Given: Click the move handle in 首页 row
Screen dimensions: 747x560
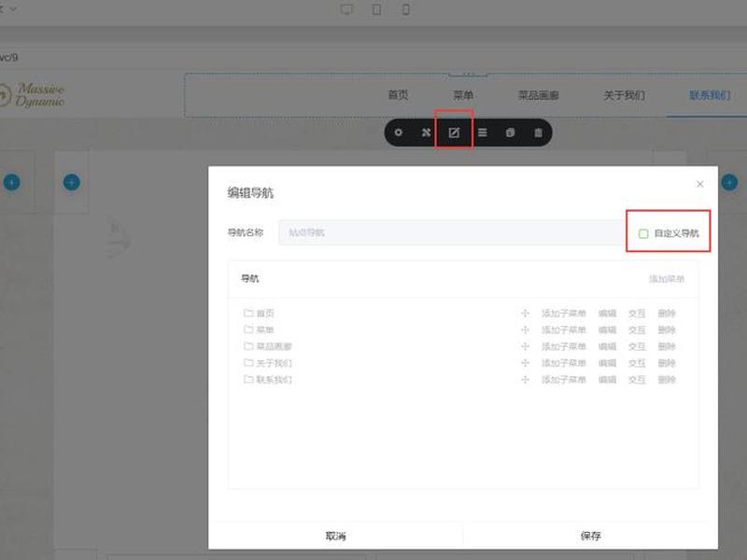Looking at the screenshot, I should [525, 314].
